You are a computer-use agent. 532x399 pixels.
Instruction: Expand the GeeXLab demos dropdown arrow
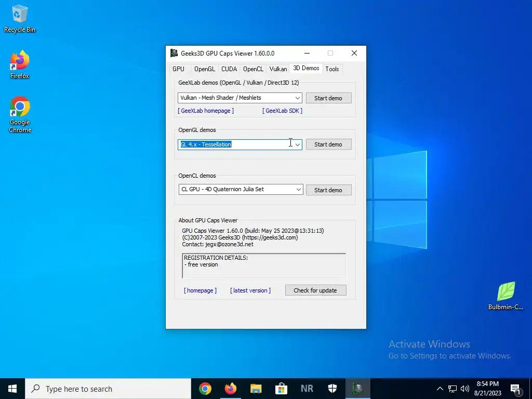pos(297,98)
